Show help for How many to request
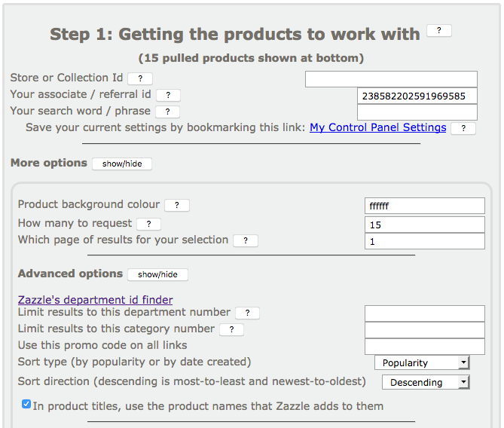The height and width of the screenshot is (428, 504). pyautogui.click(x=149, y=224)
